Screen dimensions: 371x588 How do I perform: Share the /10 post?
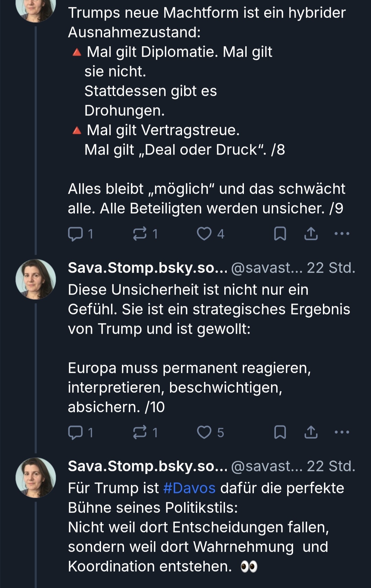pyautogui.click(x=311, y=432)
